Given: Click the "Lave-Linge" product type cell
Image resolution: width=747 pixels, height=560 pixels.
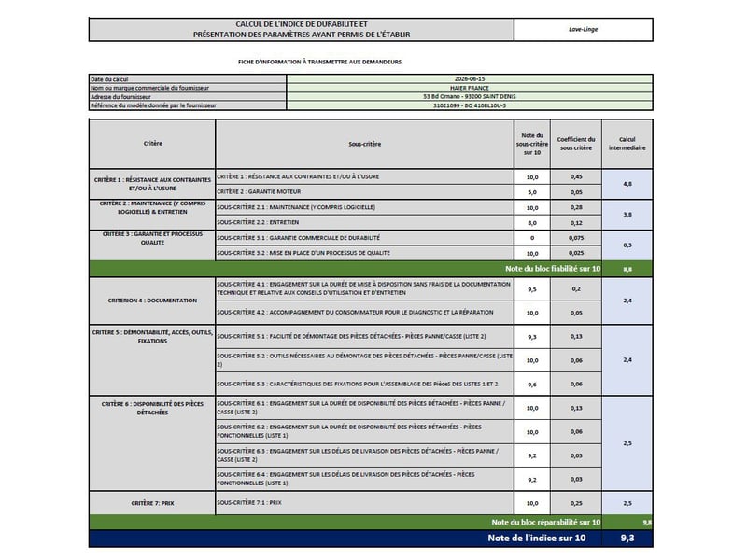Looking at the screenshot, I should point(583,30).
